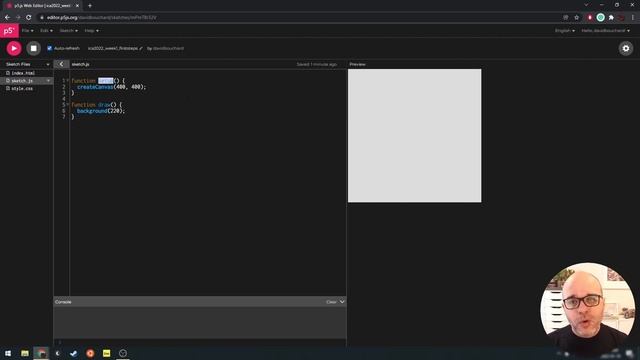The height and width of the screenshot is (360, 640).
Task: Open the Help menu
Action: pos(91,31)
